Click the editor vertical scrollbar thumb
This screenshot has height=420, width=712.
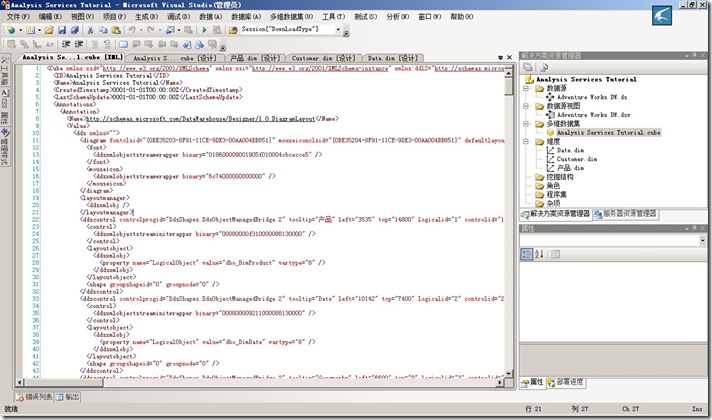click(x=509, y=86)
